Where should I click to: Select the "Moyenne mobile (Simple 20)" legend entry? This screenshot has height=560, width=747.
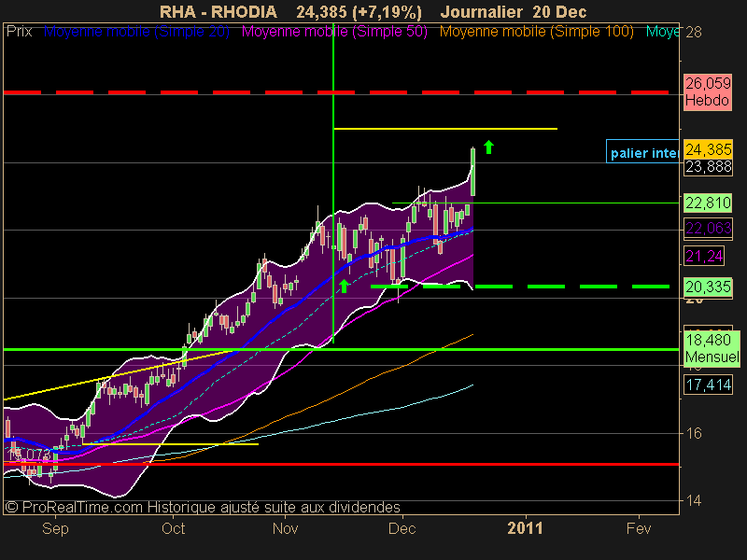[136, 32]
